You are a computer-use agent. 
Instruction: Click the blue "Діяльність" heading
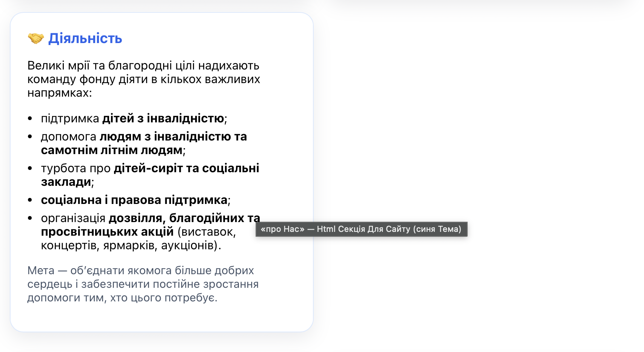85,39
